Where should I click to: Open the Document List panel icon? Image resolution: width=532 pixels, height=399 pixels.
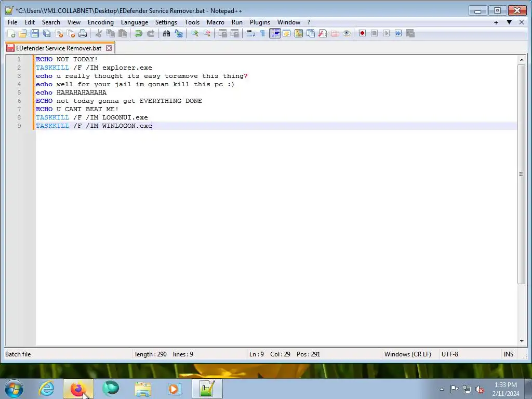pos(311,33)
